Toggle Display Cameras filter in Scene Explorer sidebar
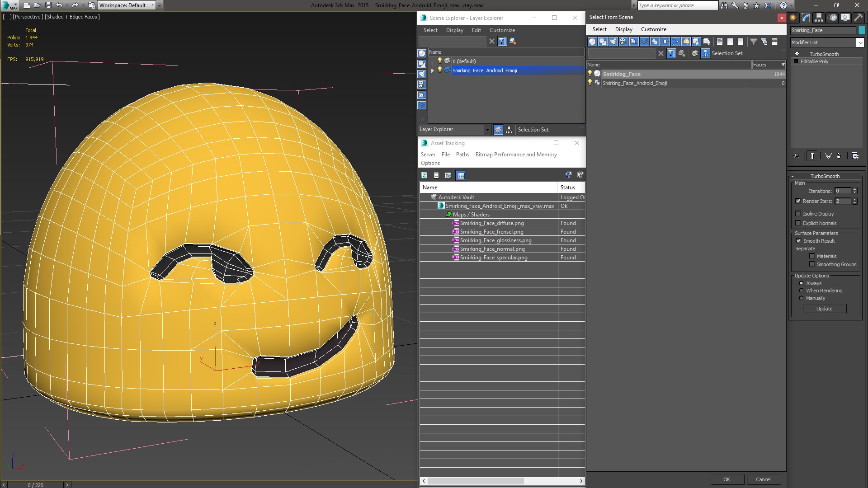Viewport: 868px width, 488px height. tap(422, 84)
